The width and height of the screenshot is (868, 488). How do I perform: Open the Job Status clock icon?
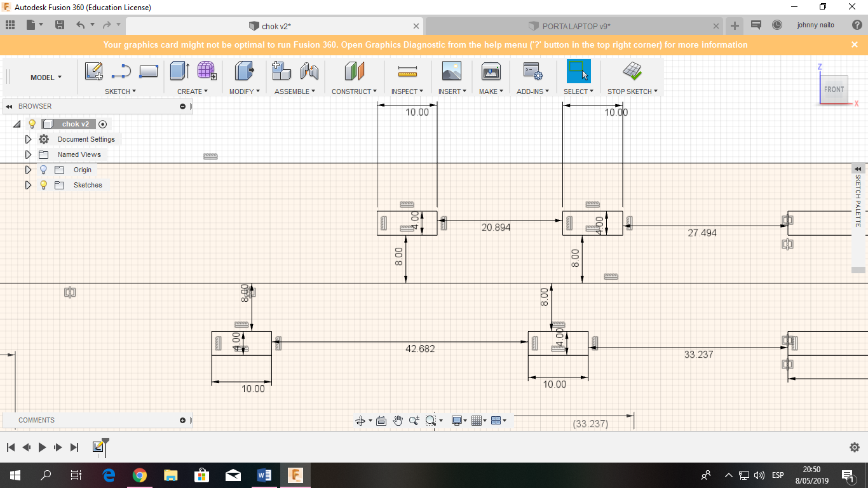click(777, 25)
